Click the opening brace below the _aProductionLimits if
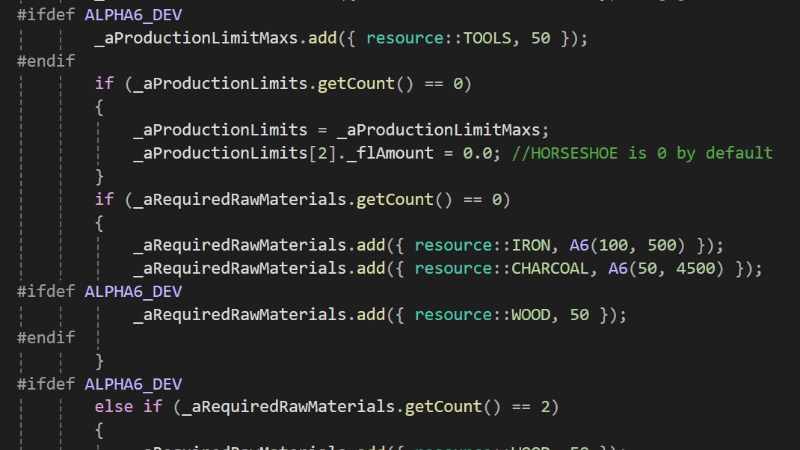The image size is (800, 450). click(99, 107)
